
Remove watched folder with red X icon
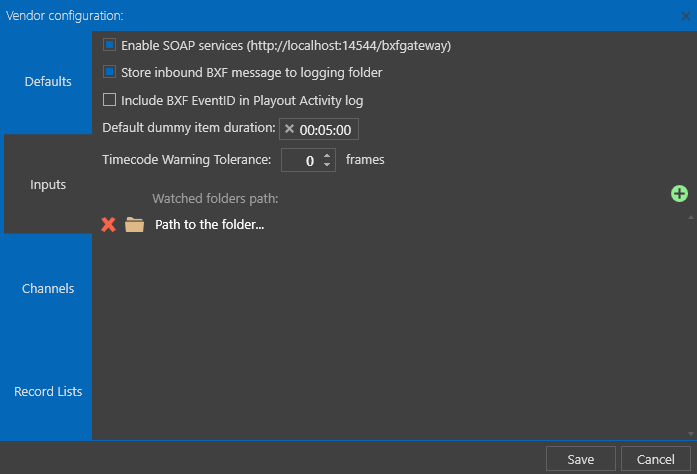coord(108,225)
